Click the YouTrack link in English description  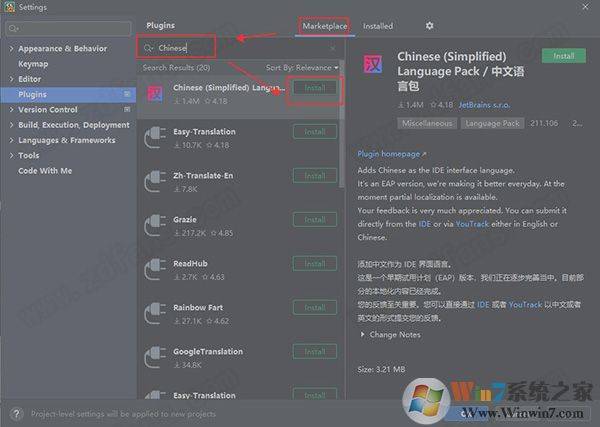click(472, 224)
